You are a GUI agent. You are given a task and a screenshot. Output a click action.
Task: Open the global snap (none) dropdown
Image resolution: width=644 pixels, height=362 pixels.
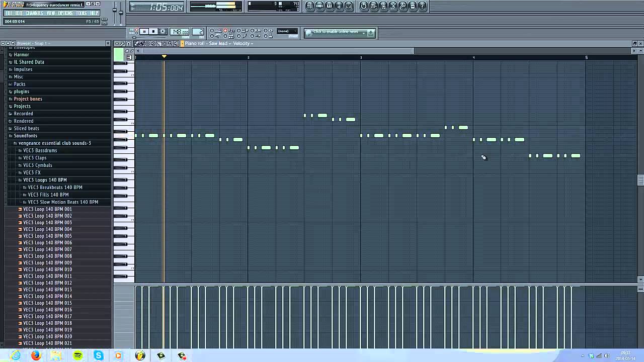287,31
